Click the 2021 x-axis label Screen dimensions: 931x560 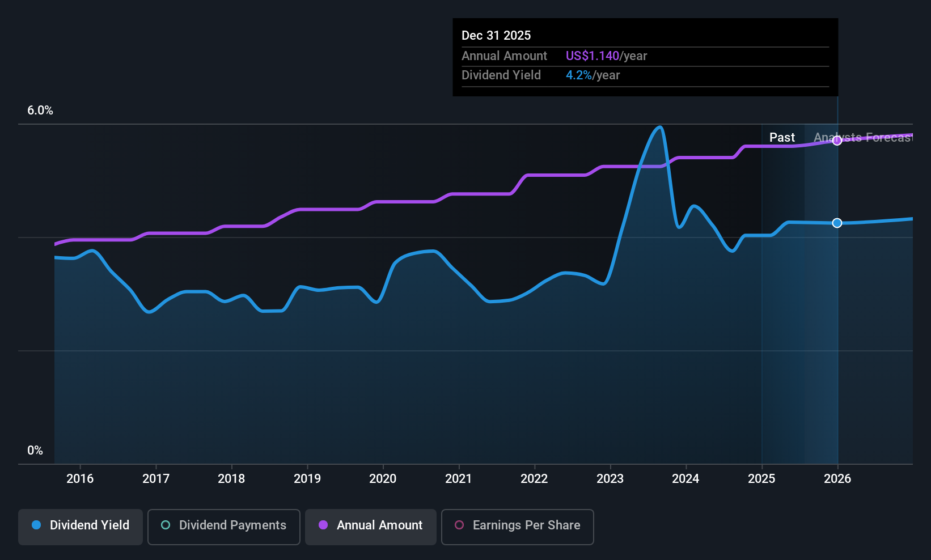coord(459,478)
